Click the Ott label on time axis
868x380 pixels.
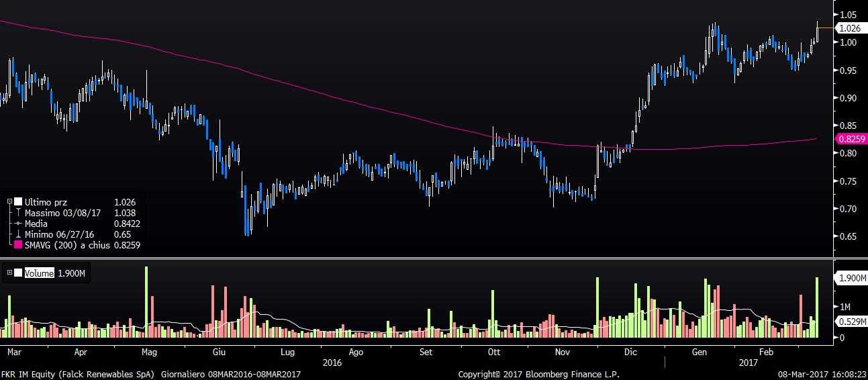point(495,352)
